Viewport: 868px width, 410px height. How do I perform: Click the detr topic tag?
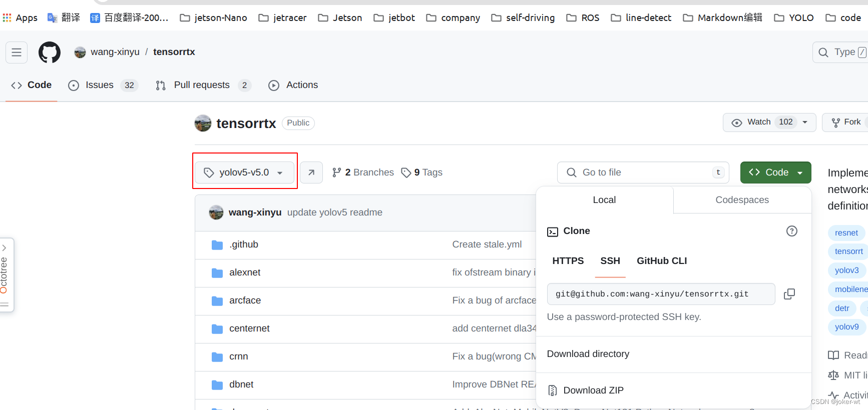pyautogui.click(x=842, y=308)
